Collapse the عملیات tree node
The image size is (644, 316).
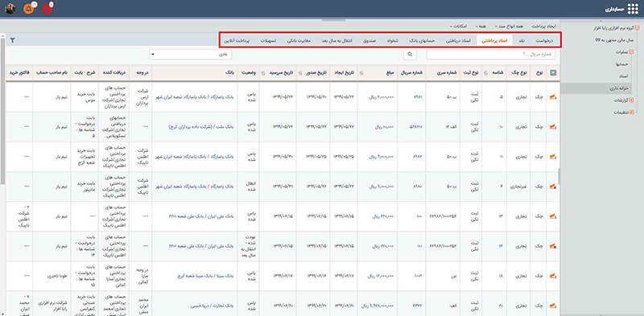(x=631, y=52)
